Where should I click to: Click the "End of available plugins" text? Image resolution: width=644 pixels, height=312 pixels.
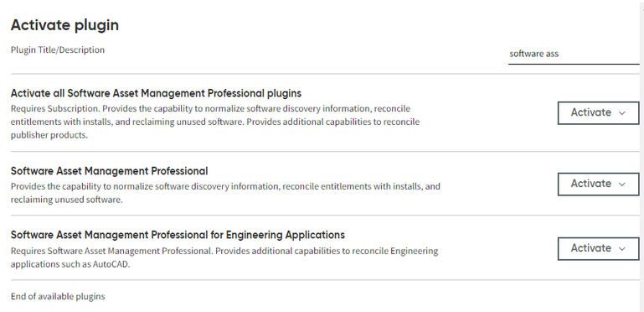(x=58, y=296)
